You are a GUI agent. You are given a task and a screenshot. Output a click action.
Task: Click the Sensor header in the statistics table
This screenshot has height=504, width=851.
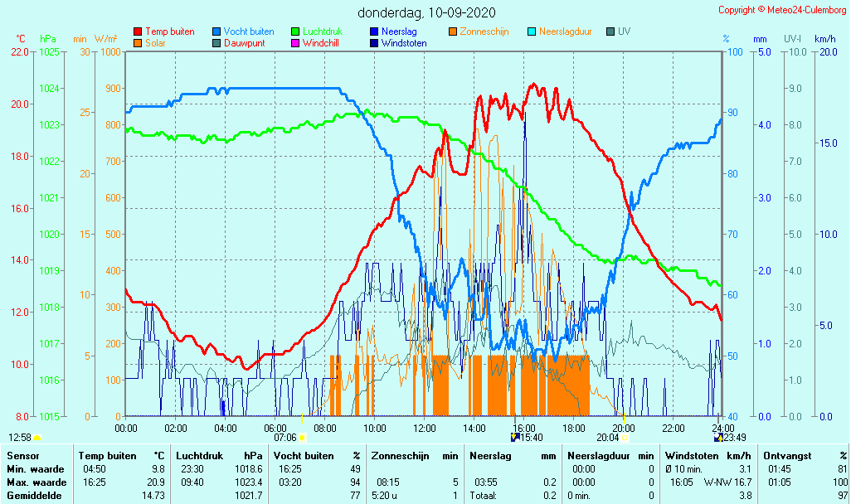pos(22,456)
